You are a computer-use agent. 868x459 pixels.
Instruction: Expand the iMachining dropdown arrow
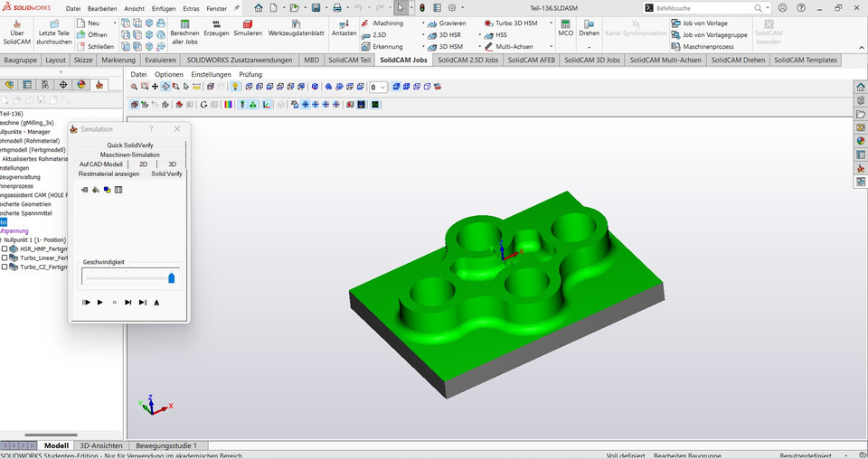point(422,23)
